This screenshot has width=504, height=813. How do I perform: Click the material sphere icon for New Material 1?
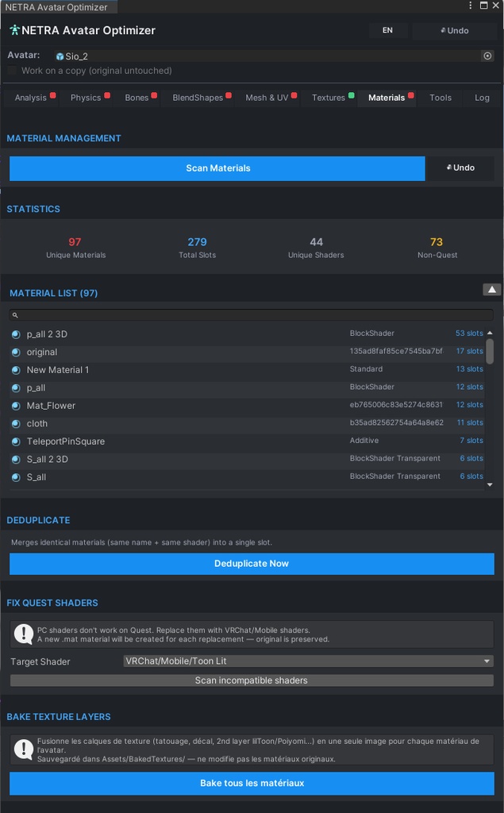tap(16, 370)
